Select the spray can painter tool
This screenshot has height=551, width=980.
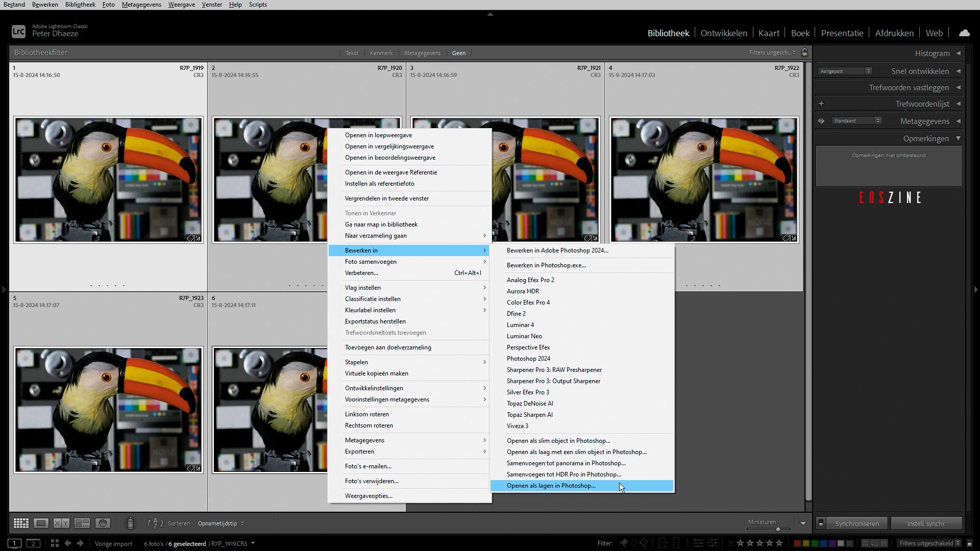(130, 523)
